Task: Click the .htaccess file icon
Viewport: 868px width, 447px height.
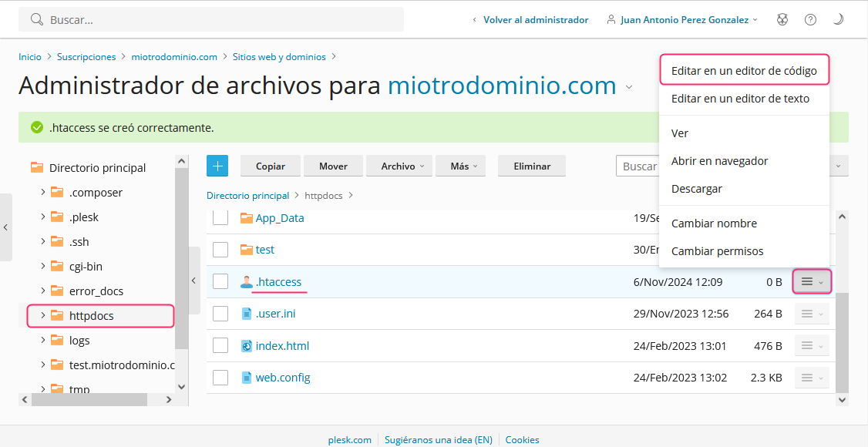Action: click(247, 282)
